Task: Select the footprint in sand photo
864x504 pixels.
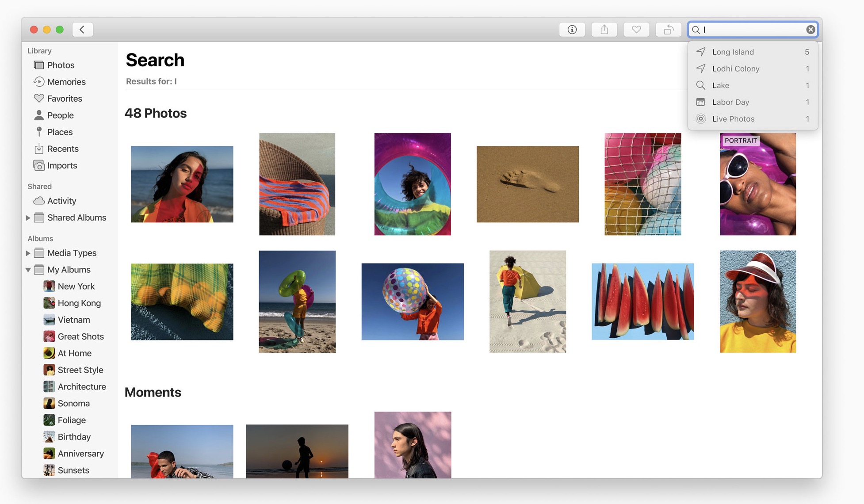Action: (528, 184)
